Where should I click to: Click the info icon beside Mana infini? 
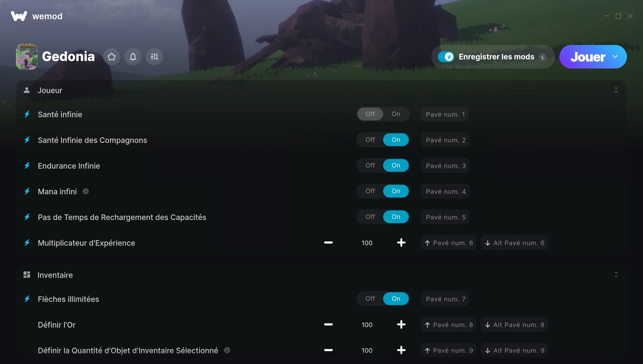(x=86, y=191)
